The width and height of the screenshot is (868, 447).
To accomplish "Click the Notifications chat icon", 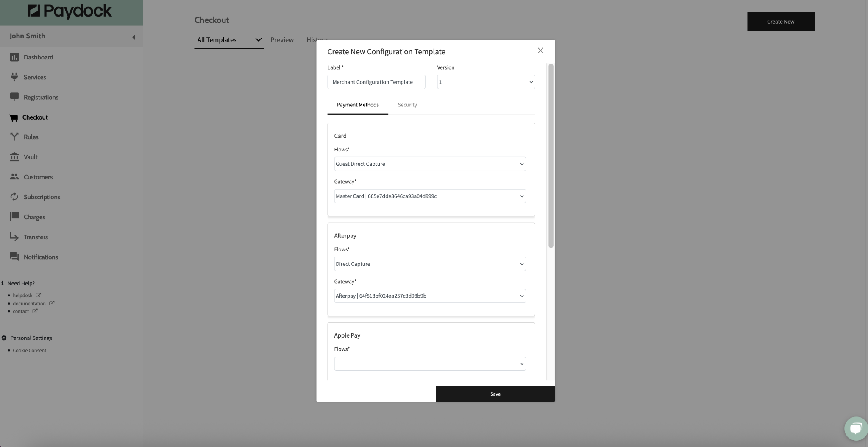I will (14, 257).
